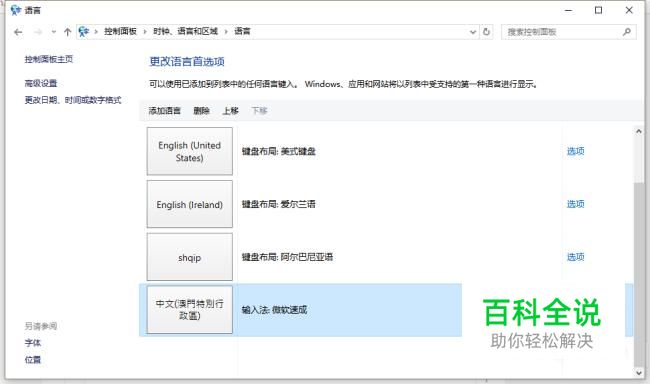Click 添加语言 in the toolbar
This screenshot has width=650, height=384.
click(x=165, y=111)
